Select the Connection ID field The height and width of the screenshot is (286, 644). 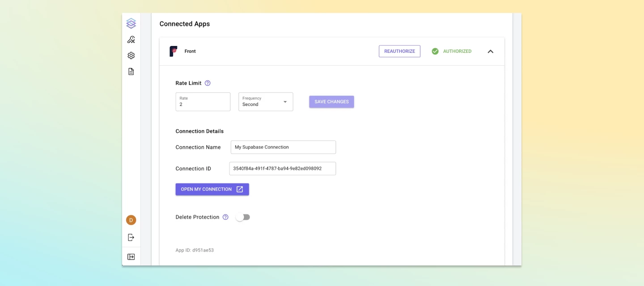pyautogui.click(x=282, y=168)
